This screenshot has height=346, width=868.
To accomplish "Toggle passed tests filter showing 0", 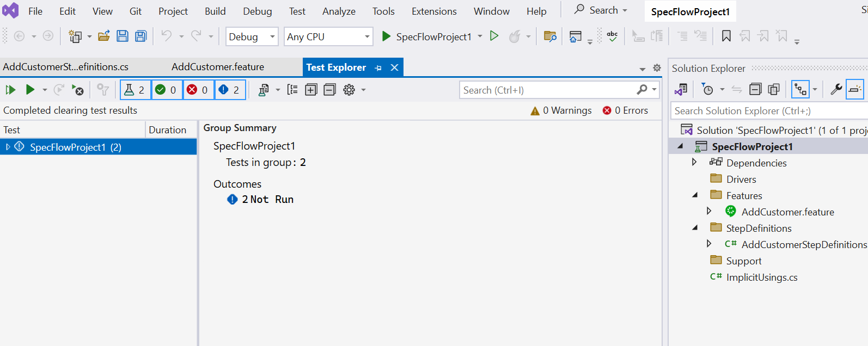I will (167, 90).
